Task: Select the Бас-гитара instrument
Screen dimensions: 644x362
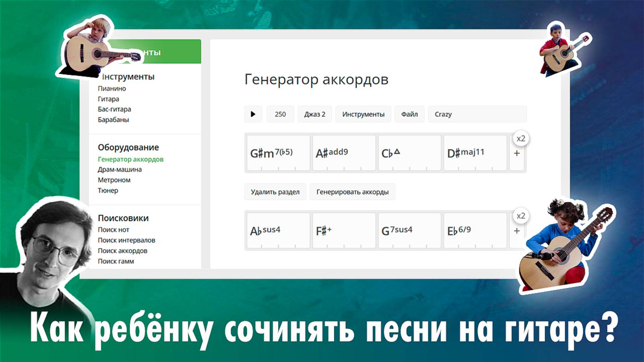Action: point(114,109)
